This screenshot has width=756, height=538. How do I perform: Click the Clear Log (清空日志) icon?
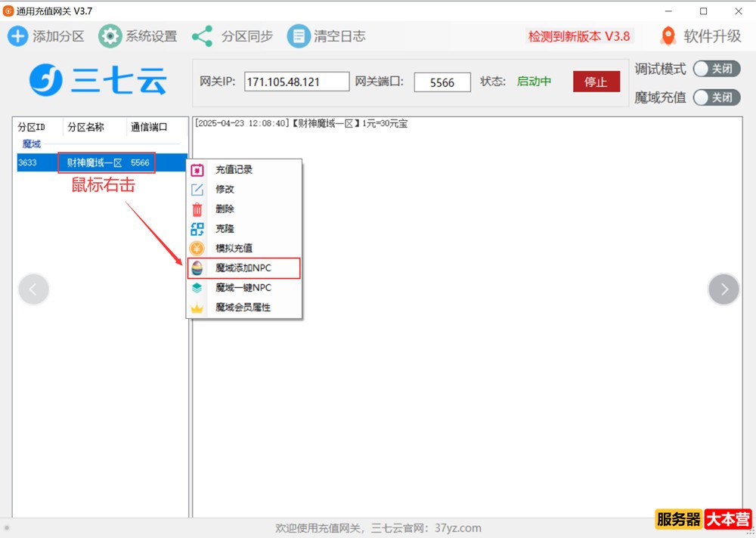pos(299,36)
